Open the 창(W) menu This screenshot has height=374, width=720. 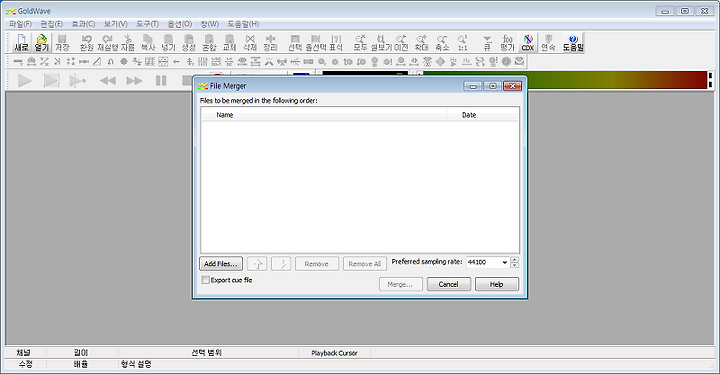tap(209, 24)
